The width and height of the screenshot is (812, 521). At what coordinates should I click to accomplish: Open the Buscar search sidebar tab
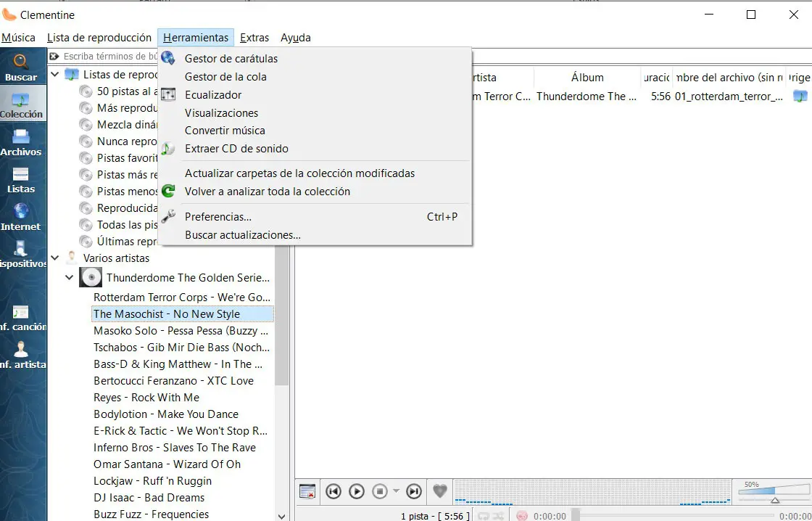tap(21, 68)
